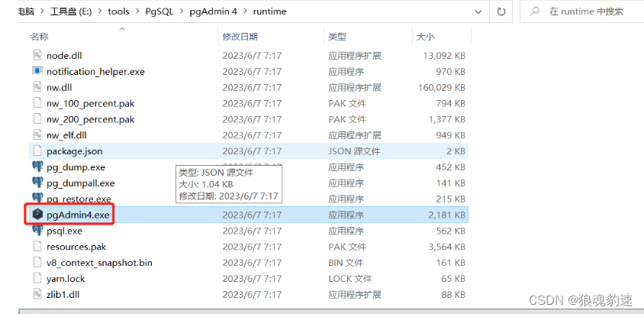
Task: Navigate to PgSQL breadcrumb folder
Action: pyautogui.click(x=159, y=11)
